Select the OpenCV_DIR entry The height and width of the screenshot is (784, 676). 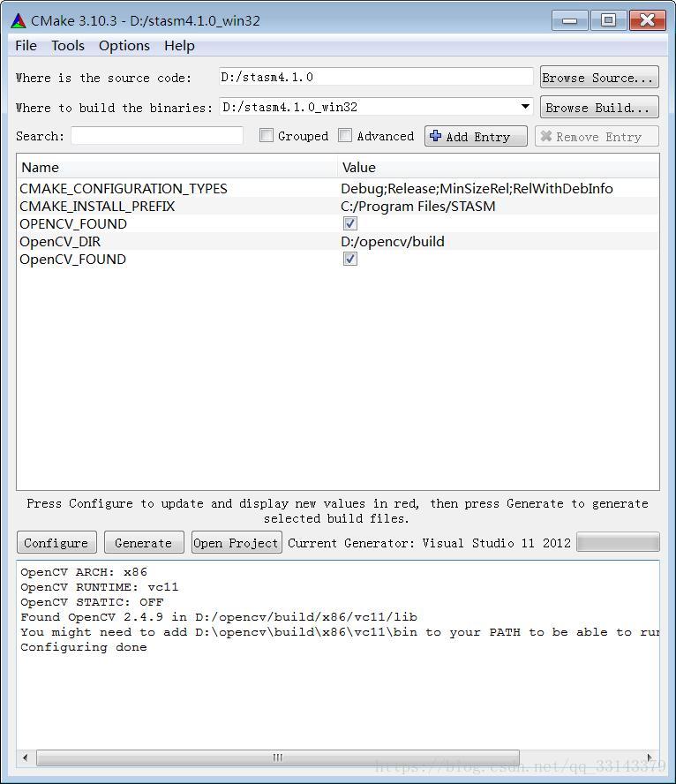click(x=61, y=242)
